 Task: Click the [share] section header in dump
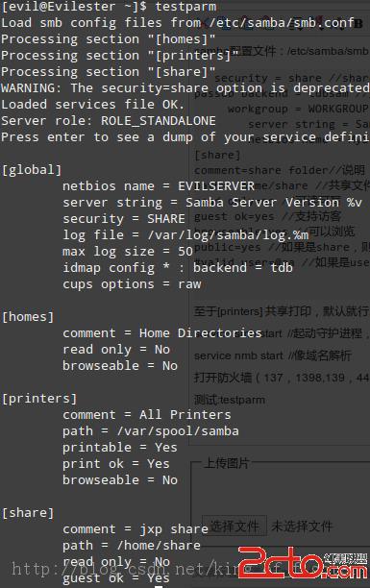point(28,513)
